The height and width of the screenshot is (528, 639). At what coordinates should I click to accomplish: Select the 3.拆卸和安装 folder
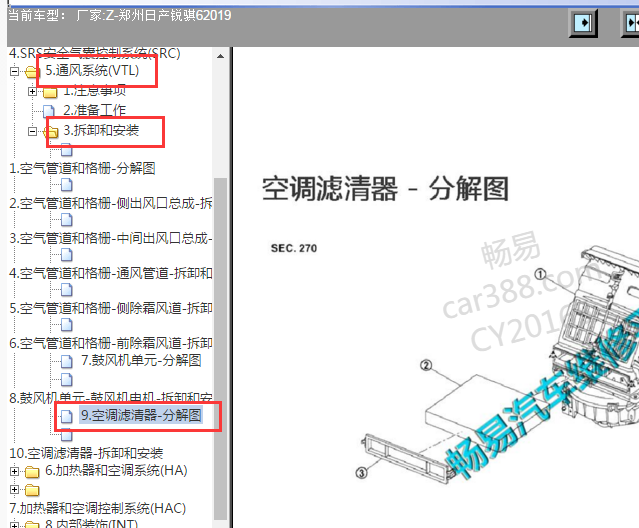coord(101,130)
